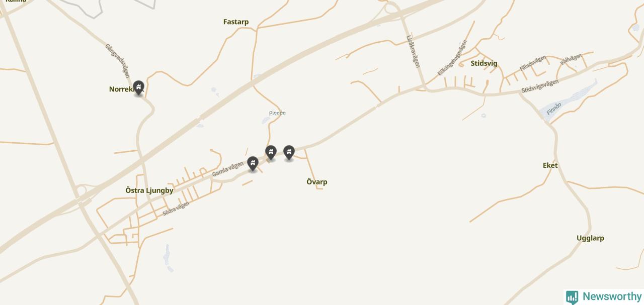Select the Eket place label

[x=550, y=165]
